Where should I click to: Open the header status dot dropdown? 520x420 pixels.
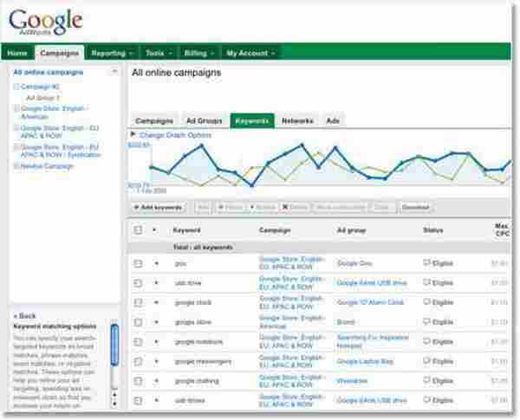[x=154, y=229]
